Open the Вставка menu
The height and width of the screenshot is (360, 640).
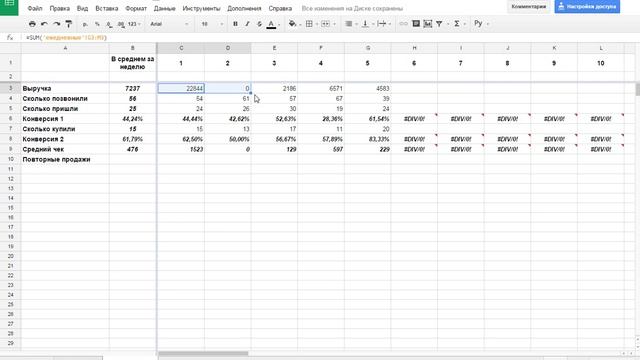point(107,8)
